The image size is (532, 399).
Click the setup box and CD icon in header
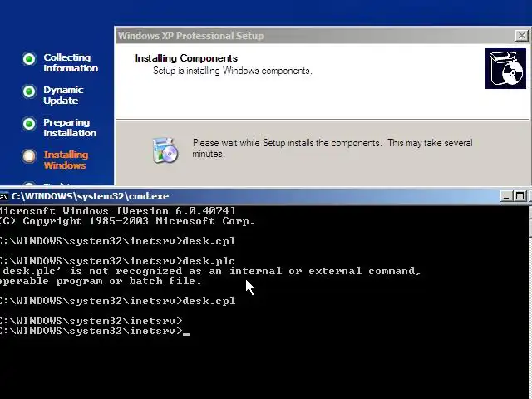pyautogui.click(x=505, y=68)
